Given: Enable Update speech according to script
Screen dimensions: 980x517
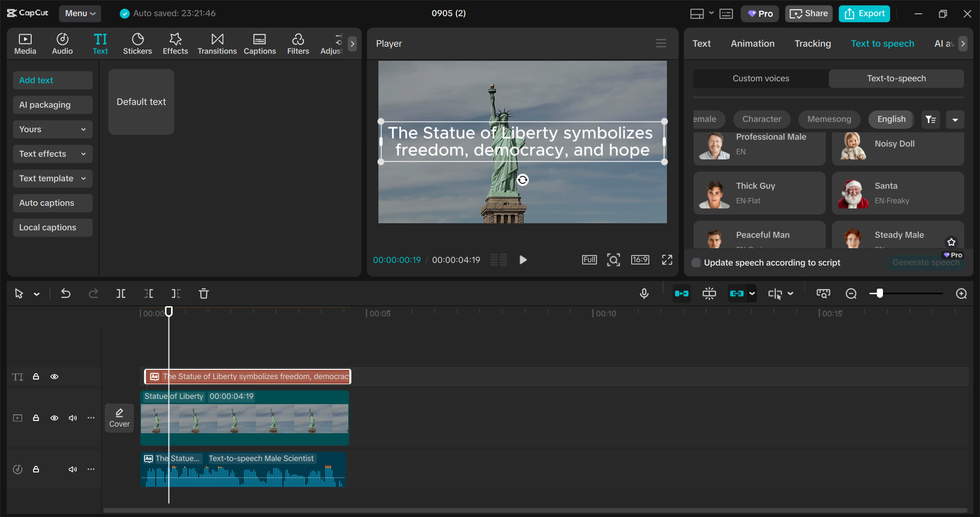Looking at the screenshot, I should tap(696, 263).
